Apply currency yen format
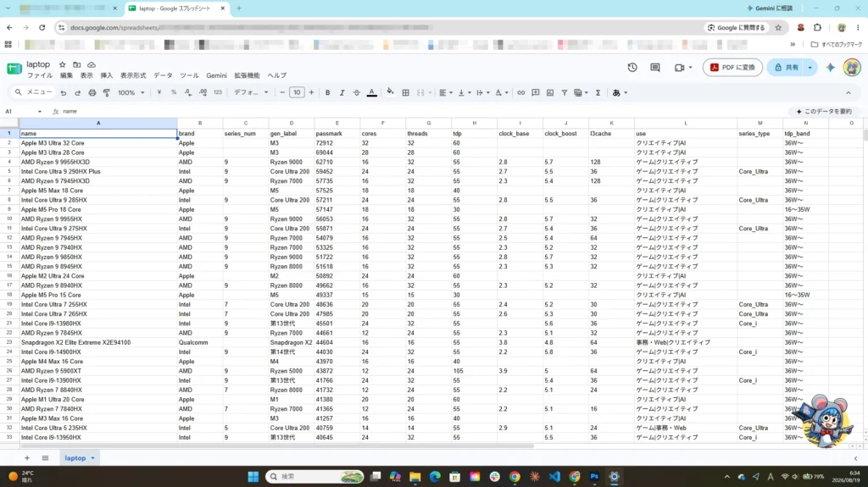The width and height of the screenshot is (868, 487). 159,93
